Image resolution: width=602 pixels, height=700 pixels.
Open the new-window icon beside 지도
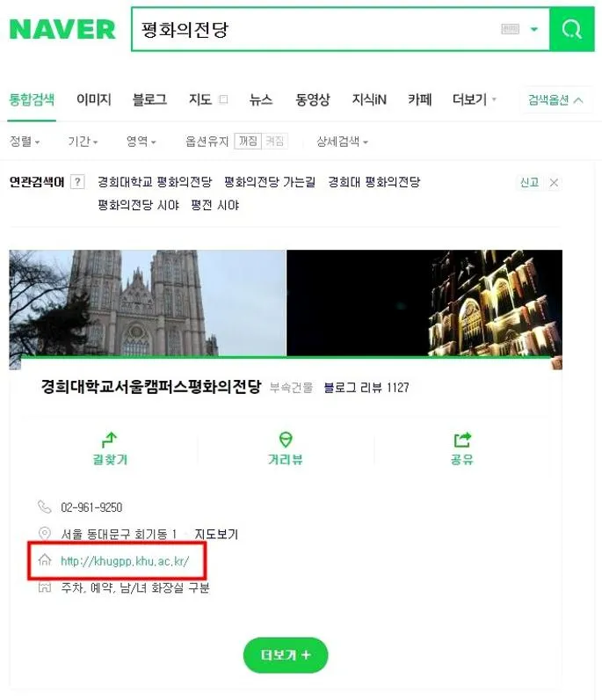pos(224,99)
